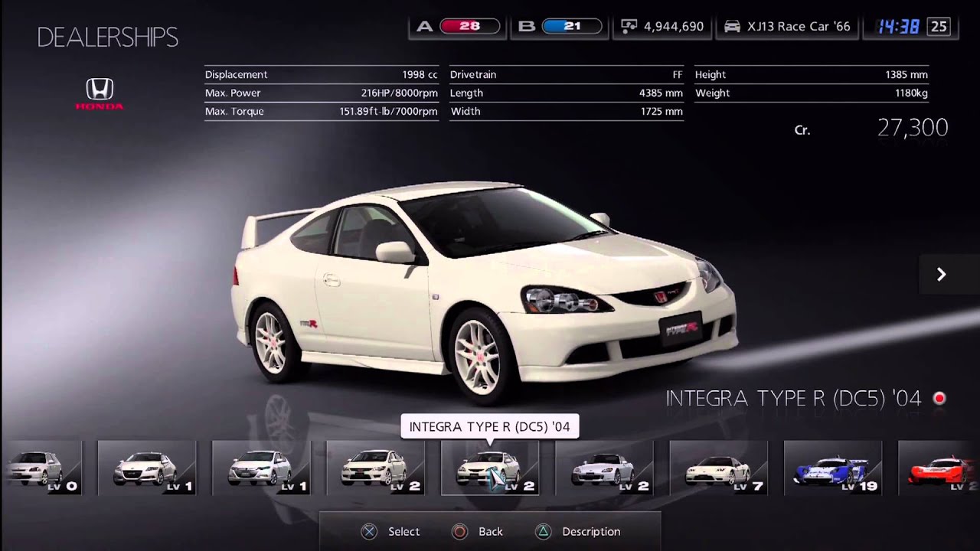Click the large INTEGRA TYPE R (DC5) '04 title

click(793, 398)
